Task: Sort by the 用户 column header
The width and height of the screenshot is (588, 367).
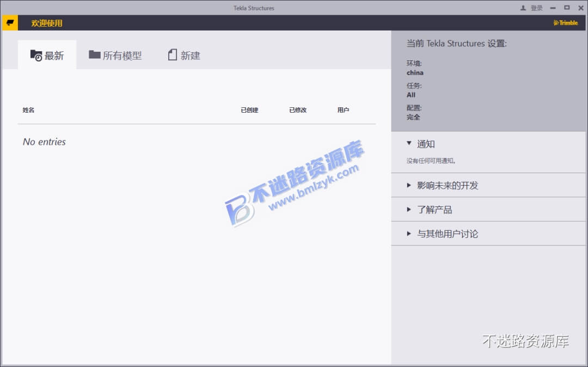Action: pyautogui.click(x=343, y=110)
